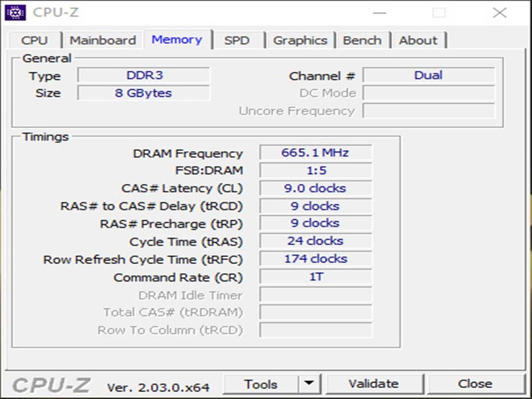Open the Tools dropdown arrow
The height and width of the screenshot is (399, 532).
(309, 384)
